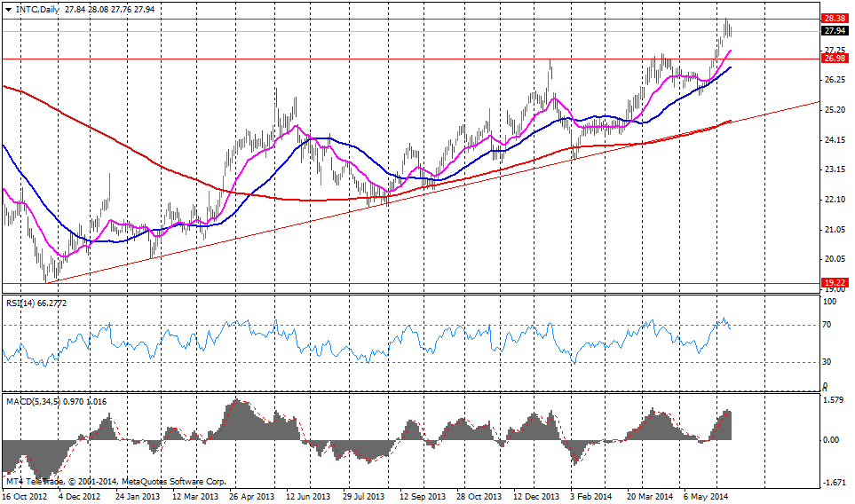Click the 16 Oct 2012 date label
This screenshot has width=855, height=504.
pos(24,496)
